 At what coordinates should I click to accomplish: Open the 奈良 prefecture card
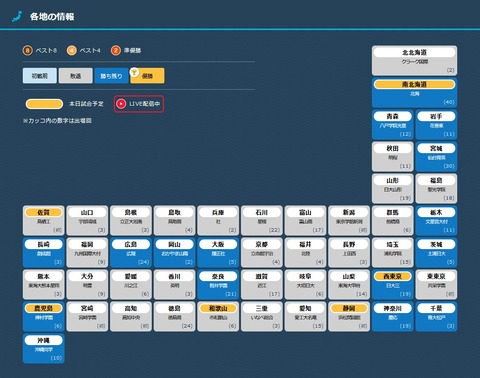(218, 285)
